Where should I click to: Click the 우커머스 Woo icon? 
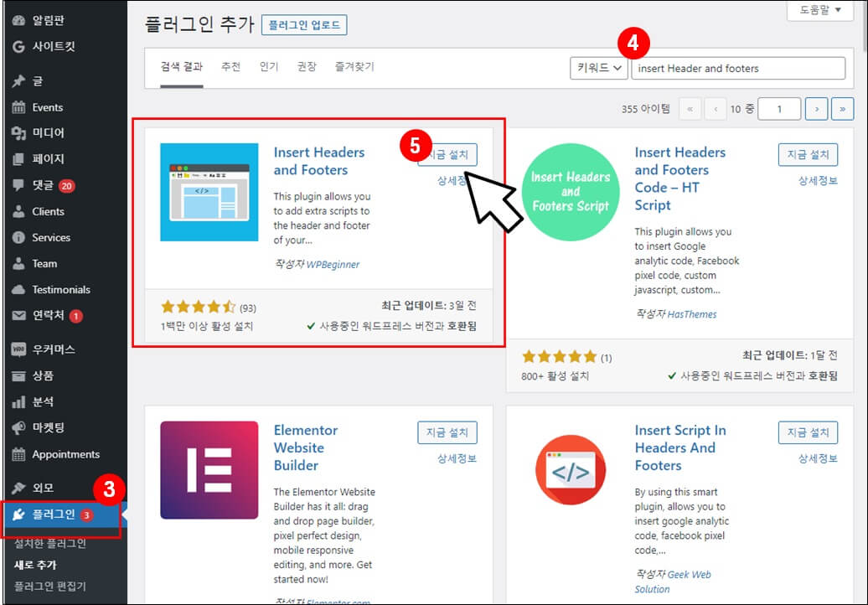[18, 349]
